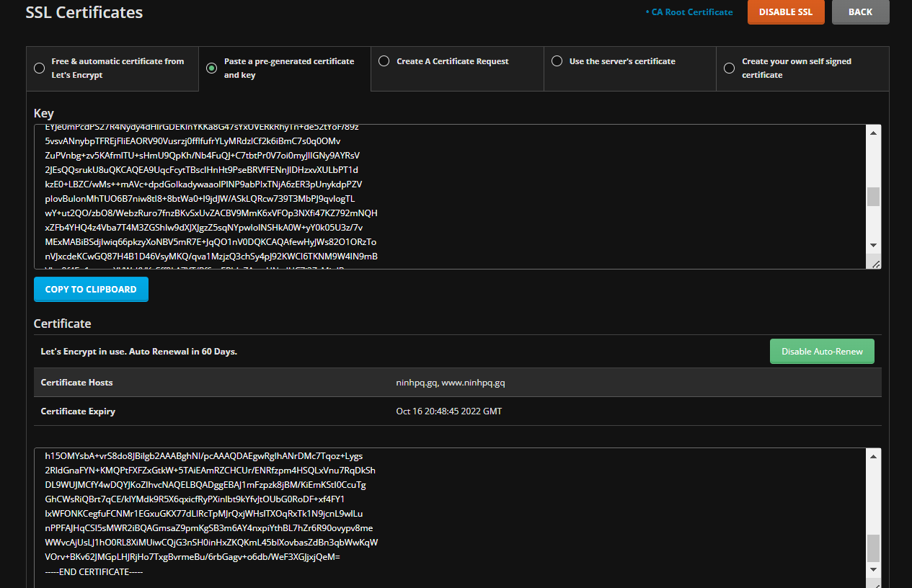Open the CA Root Certificate link
This screenshot has width=912, height=588.
[x=689, y=12]
